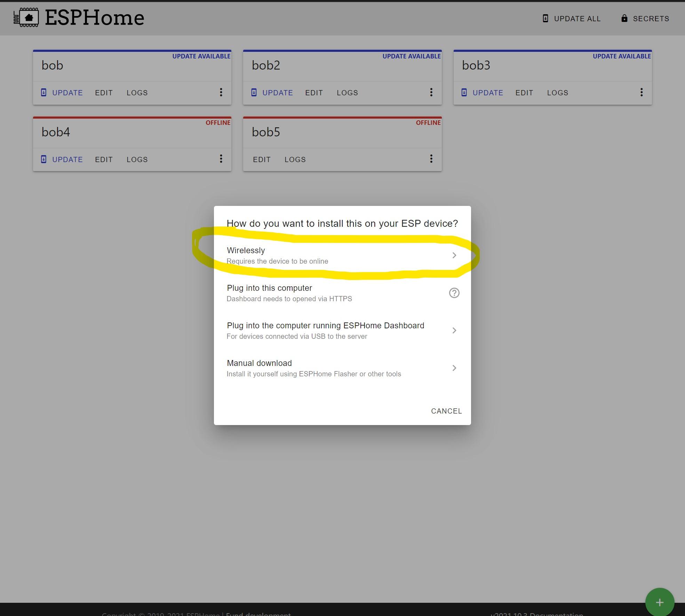685x616 pixels.
Task: Open the three-dot overflow menu on bob5
Action: (431, 159)
